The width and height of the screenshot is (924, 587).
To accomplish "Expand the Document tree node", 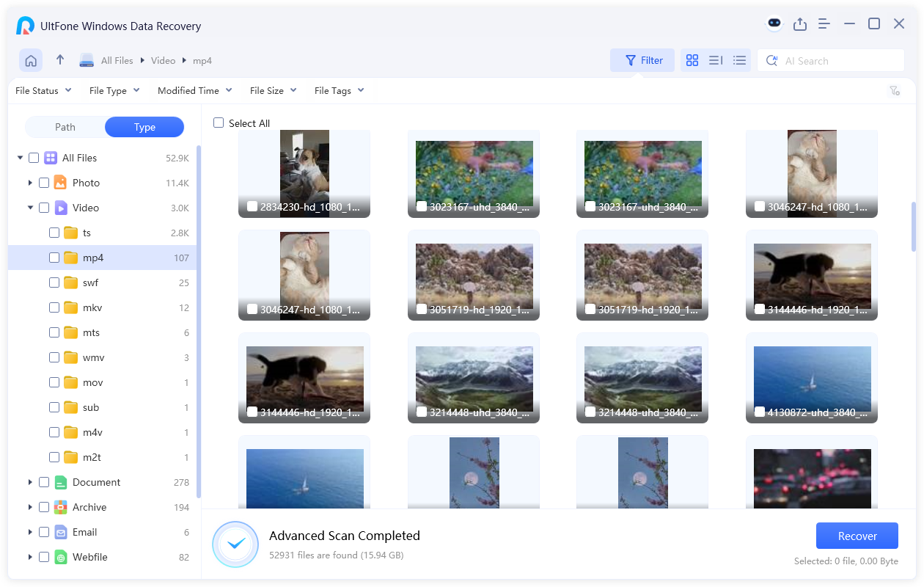I will click(x=30, y=482).
